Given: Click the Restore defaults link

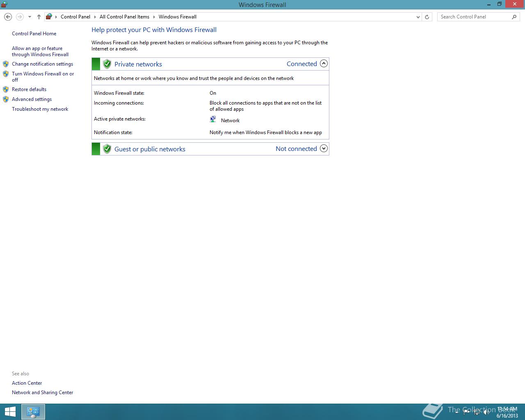Looking at the screenshot, I should [29, 89].
